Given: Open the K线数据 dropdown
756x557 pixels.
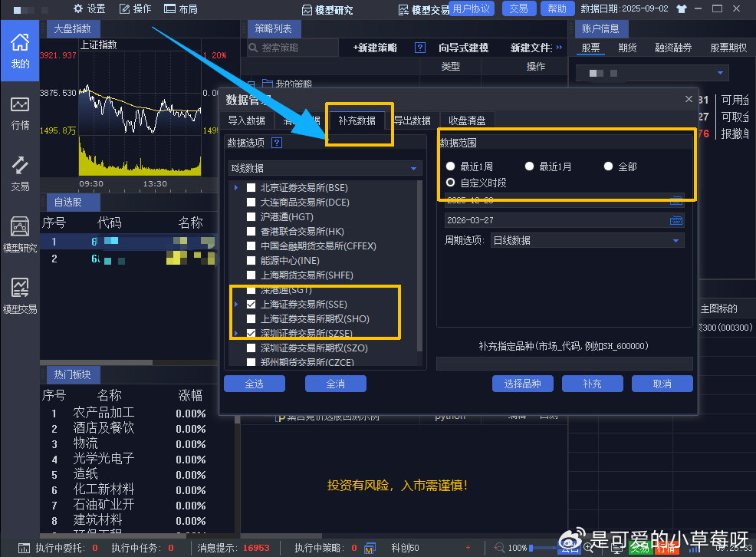Looking at the screenshot, I should [325, 168].
